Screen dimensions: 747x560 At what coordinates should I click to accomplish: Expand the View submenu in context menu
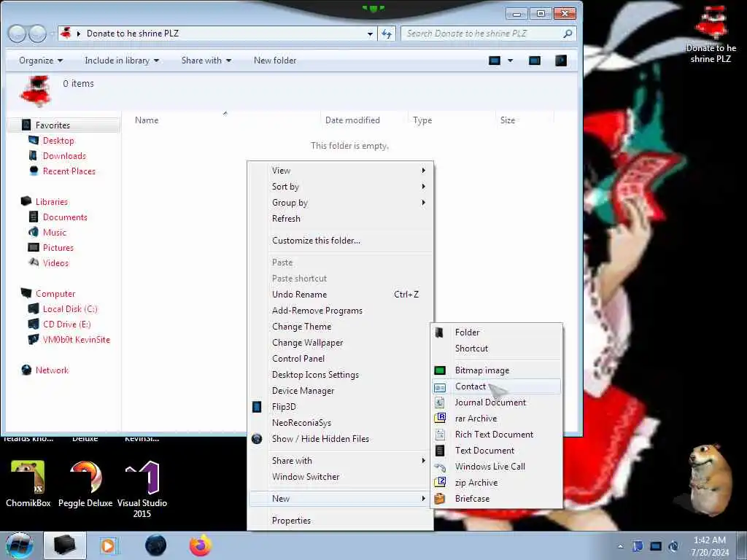340,171
